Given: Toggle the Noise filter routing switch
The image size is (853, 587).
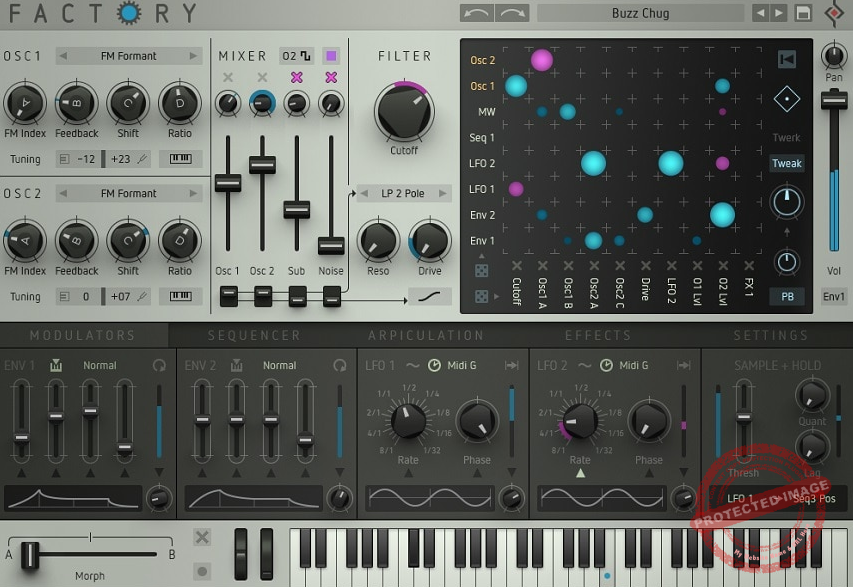Looking at the screenshot, I should point(331,296).
